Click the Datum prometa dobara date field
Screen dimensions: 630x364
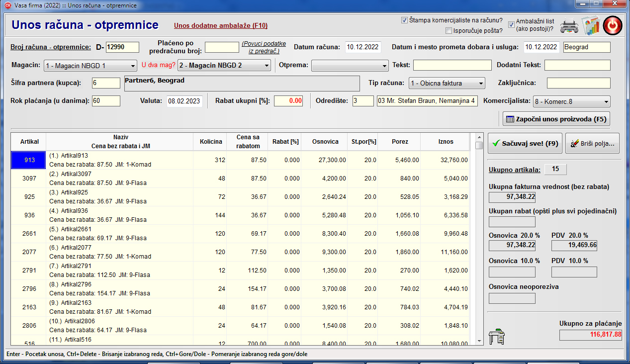pyautogui.click(x=542, y=47)
